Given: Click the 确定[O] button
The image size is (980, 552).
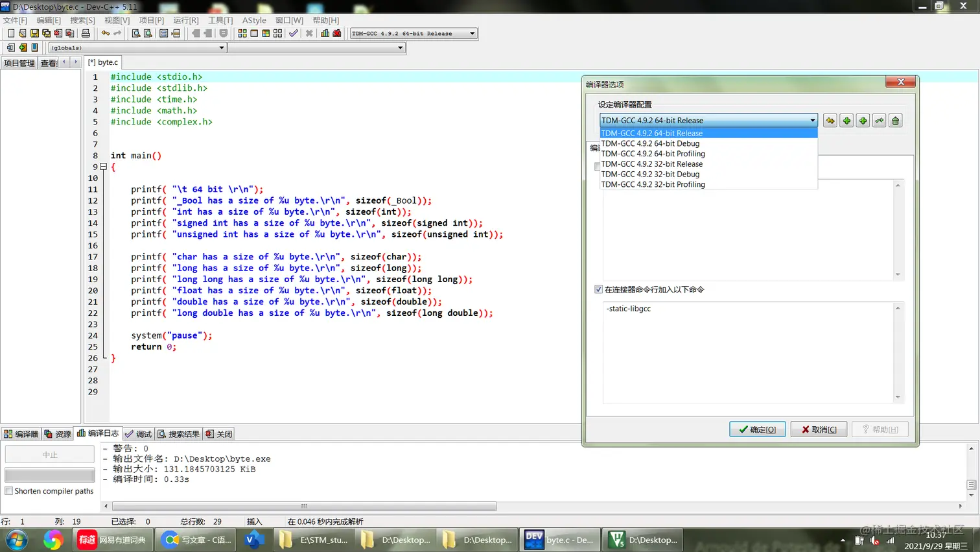Looking at the screenshot, I should (757, 429).
